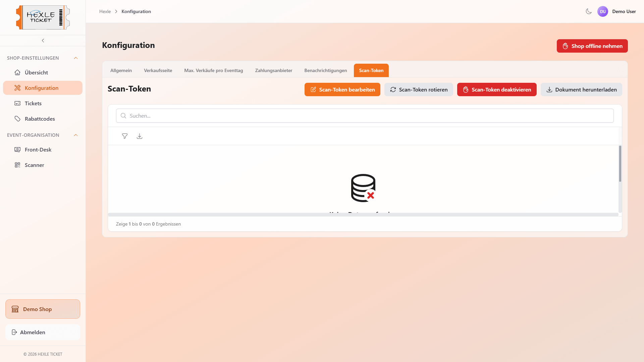Click the filter icon above the results table

coord(124,136)
